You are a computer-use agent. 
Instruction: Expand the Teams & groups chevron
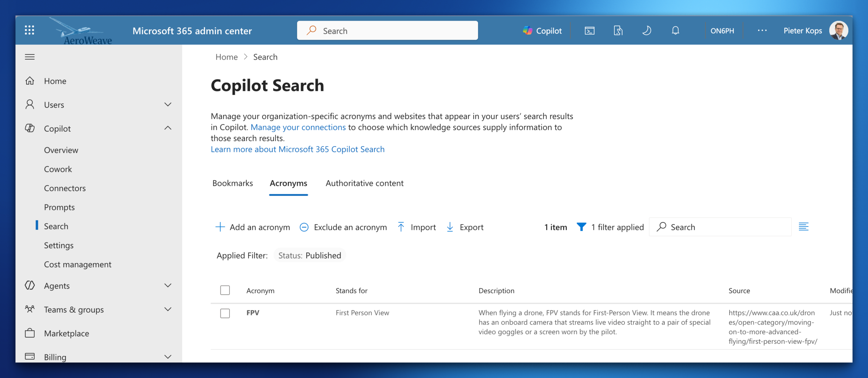[168, 309]
